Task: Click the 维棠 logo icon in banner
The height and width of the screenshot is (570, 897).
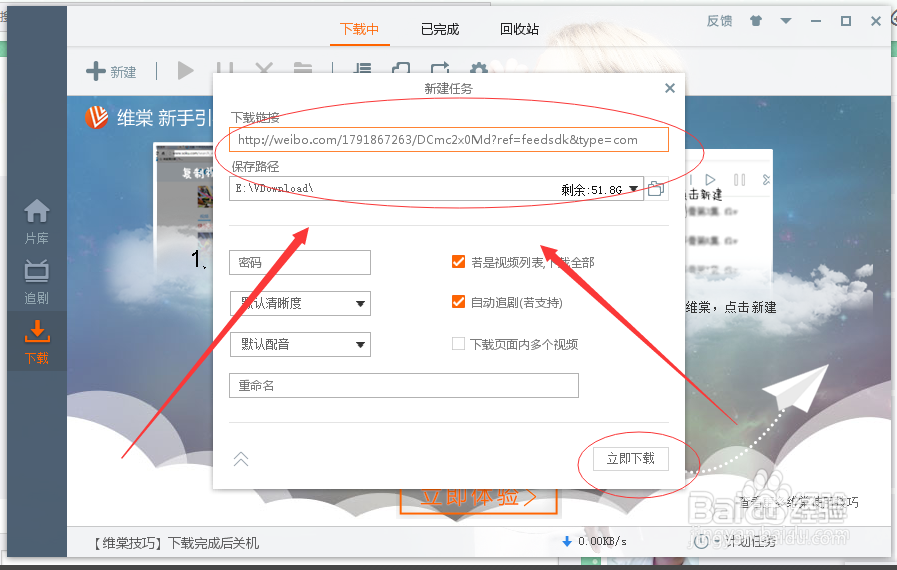Action: pos(97,117)
